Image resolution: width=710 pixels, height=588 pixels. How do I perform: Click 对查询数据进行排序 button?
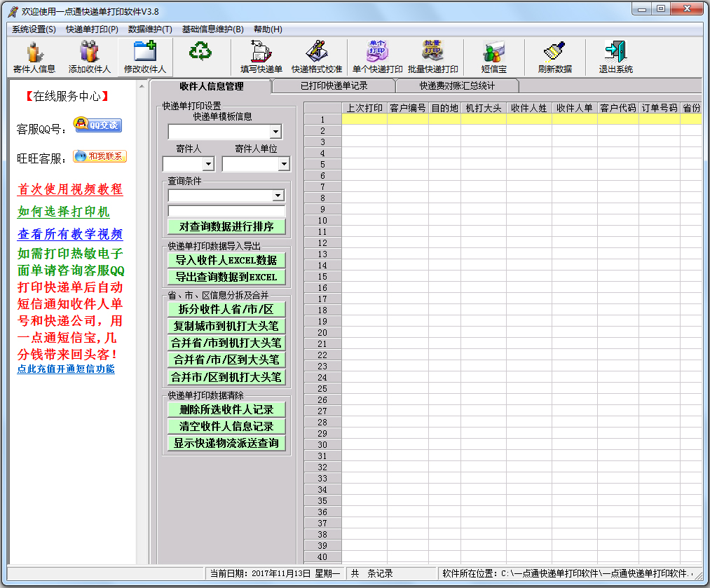click(226, 226)
